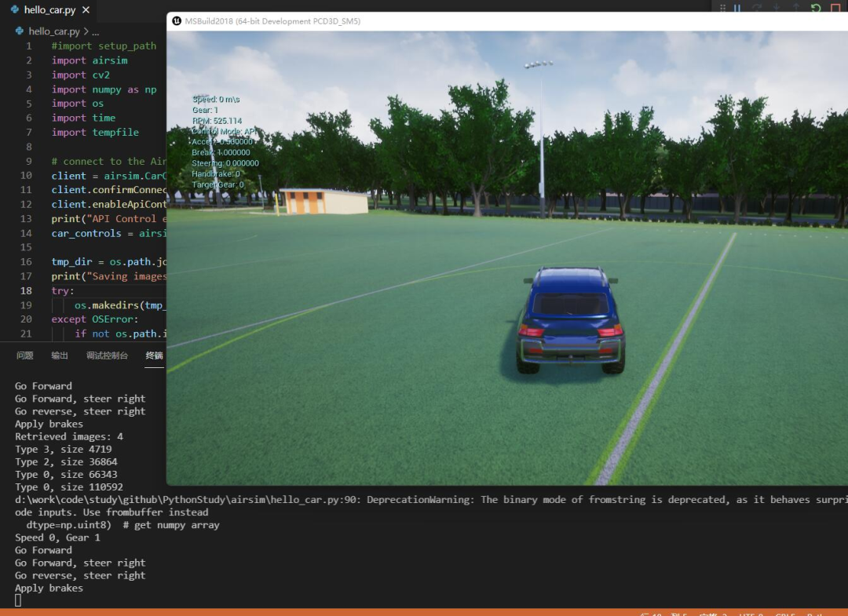
Task: Select the active 终端 tab
Action: [x=154, y=355]
